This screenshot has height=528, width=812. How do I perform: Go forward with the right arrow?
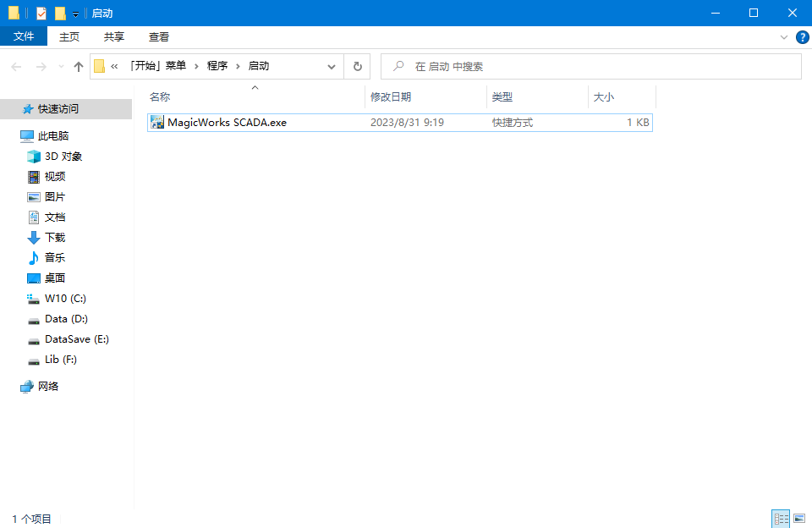click(x=41, y=66)
